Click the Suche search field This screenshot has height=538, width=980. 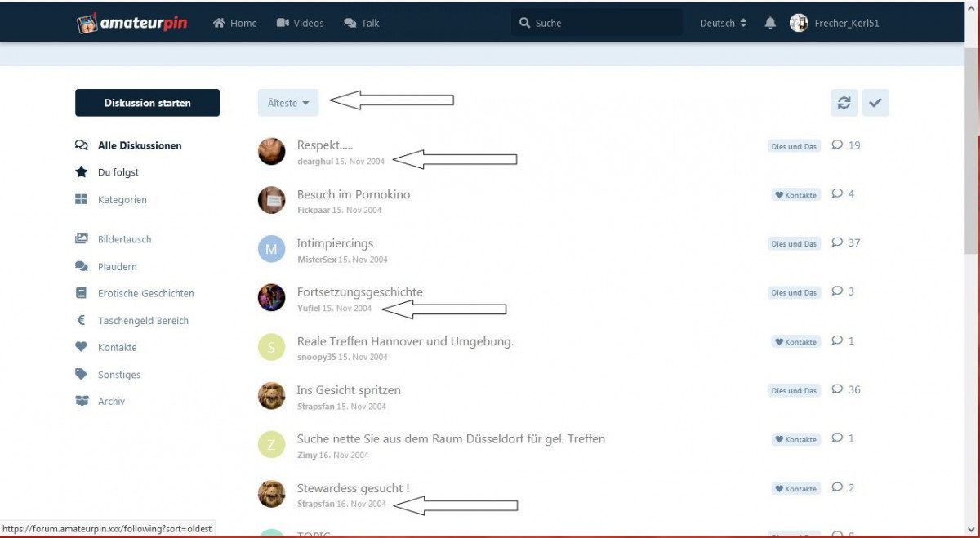604,23
